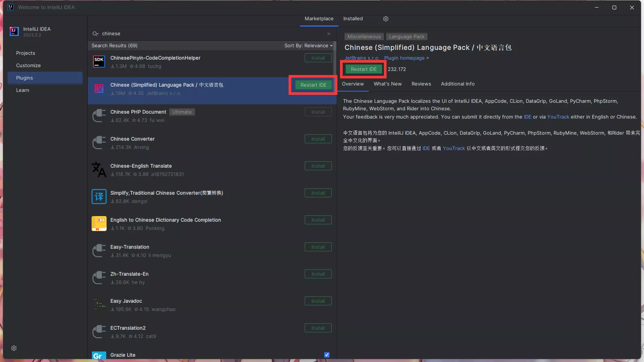The height and width of the screenshot is (362, 644).
Task: Click Restart IDE in the plugin details
Action: (363, 69)
